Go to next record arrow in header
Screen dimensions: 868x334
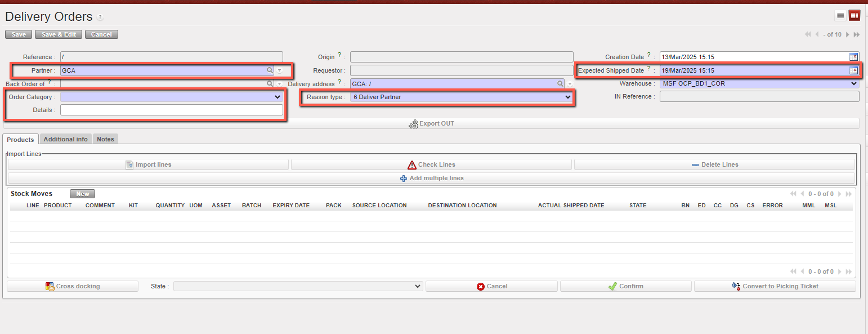848,34
